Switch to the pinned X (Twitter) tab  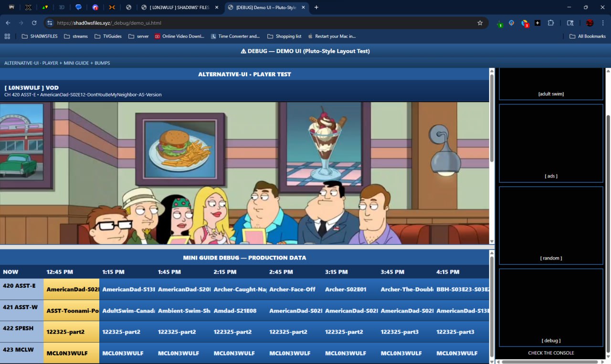pos(28,7)
